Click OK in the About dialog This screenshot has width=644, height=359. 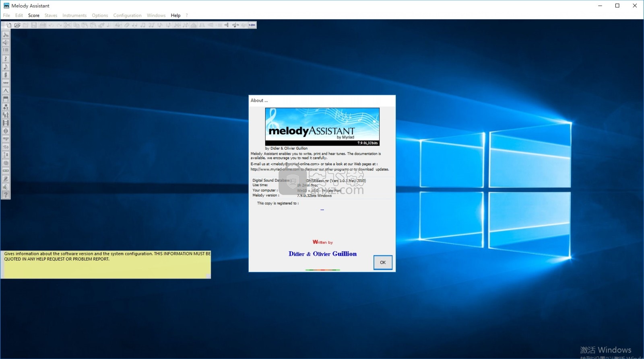[383, 263]
